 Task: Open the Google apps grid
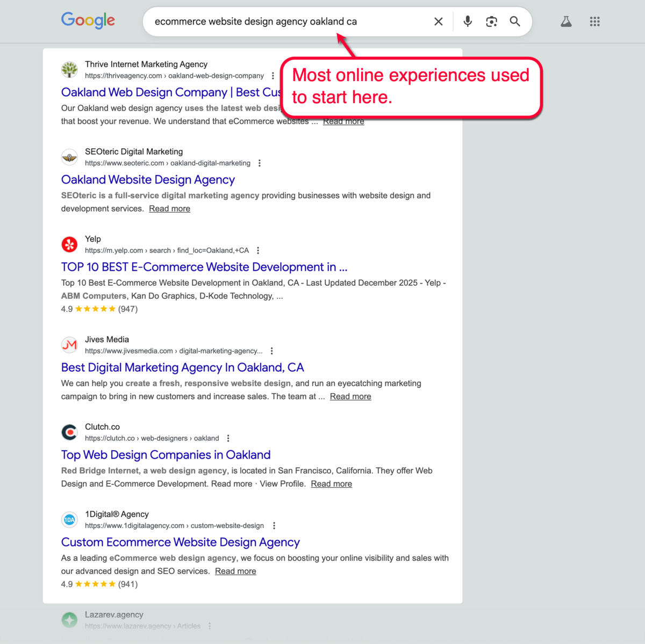[x=594, y=21]
